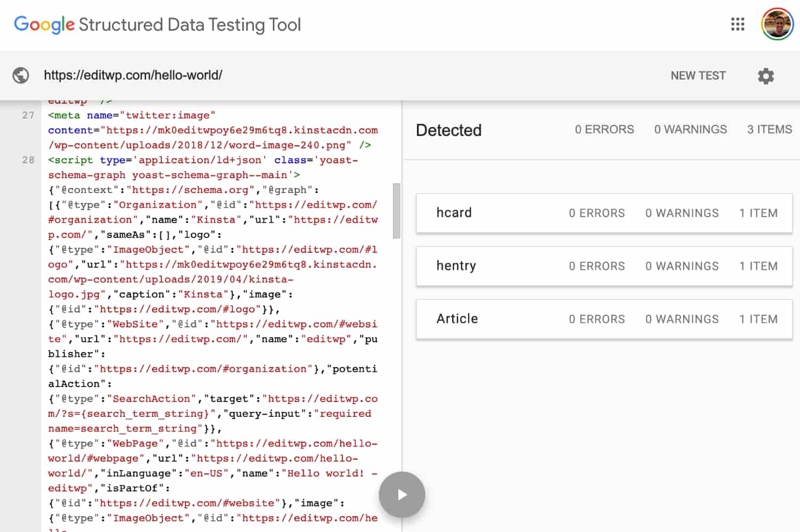Select line number 27 in the code panel

27,115
